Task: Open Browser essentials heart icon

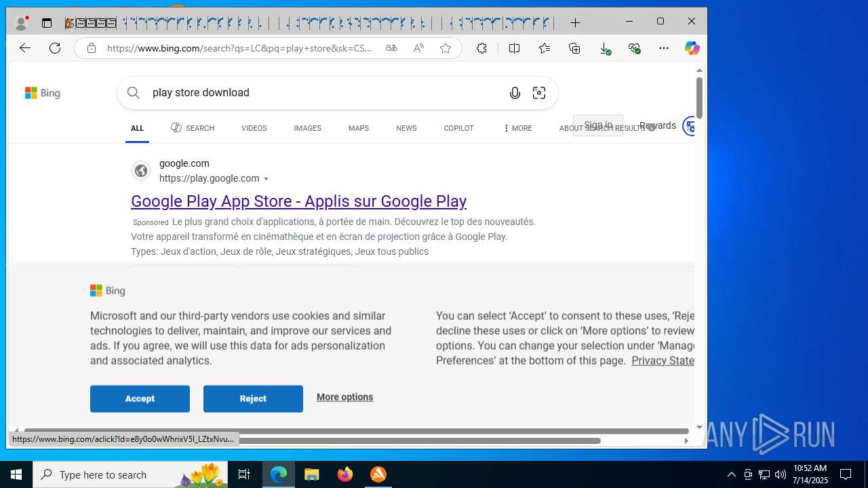Action: 634,48
